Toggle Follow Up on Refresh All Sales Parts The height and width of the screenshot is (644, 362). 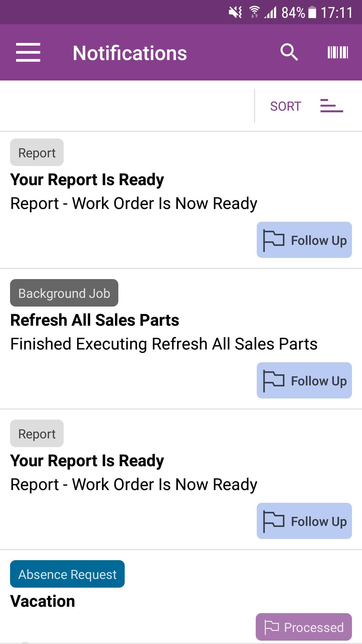[x=304, y=380]
